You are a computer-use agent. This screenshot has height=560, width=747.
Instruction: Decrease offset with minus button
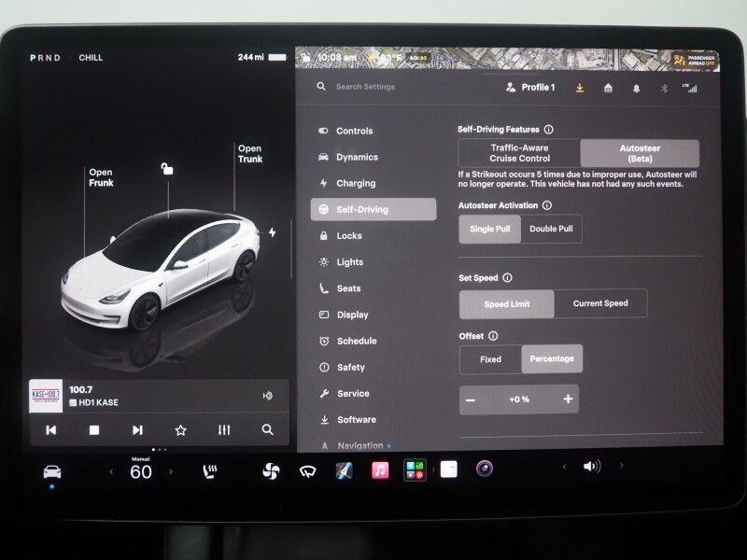click(471, 400)
